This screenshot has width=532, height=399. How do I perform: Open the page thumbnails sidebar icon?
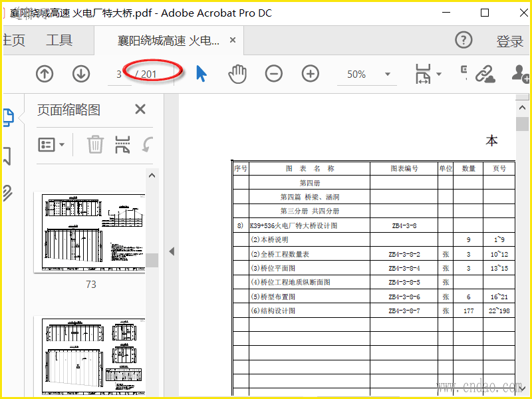coord(9,118)
